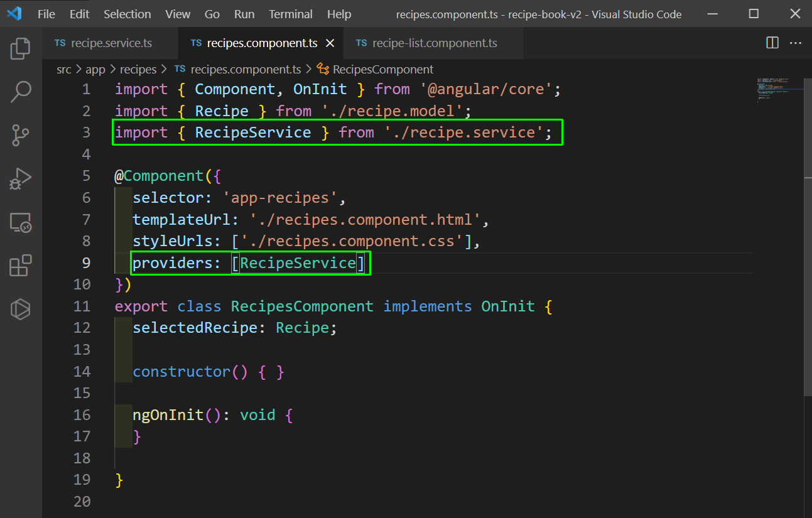Click the recipes breadcrumb folder segment

(138, 69)
